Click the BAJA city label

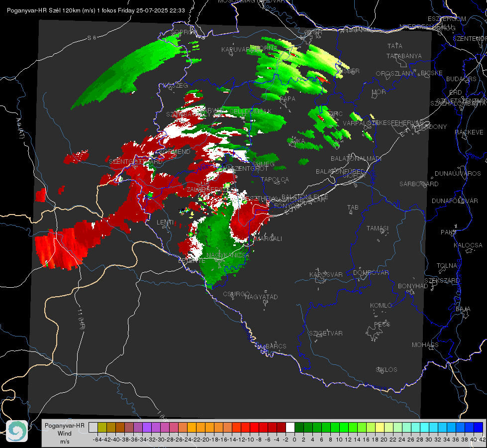(463, 309)
